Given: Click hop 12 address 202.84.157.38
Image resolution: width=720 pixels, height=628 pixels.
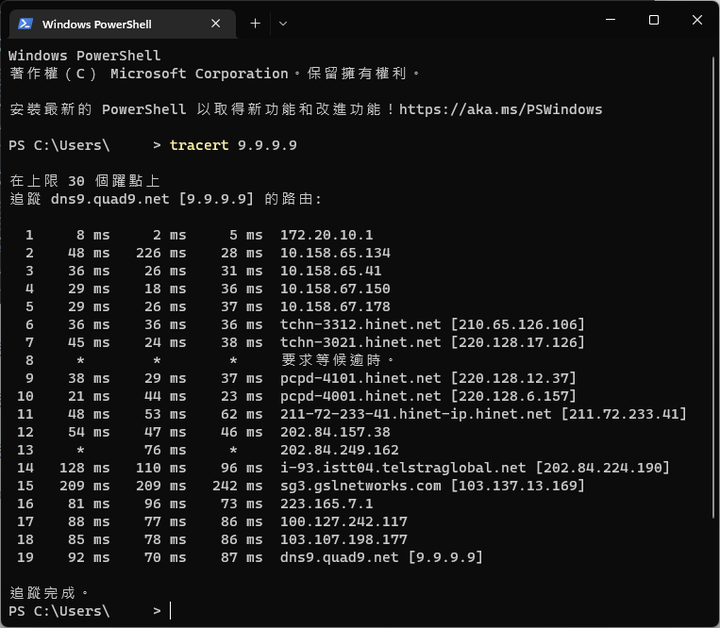Looking at the screenshot, I should pos(335,432).
